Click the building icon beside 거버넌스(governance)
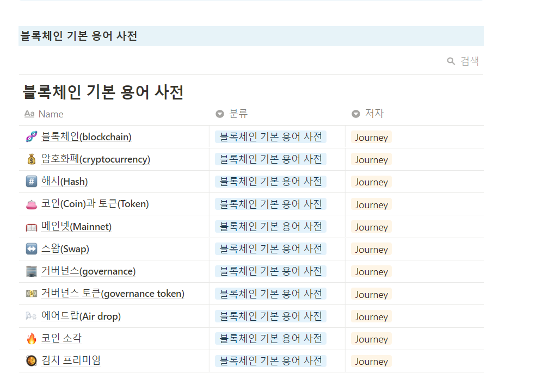Image resolution: width=542 pixels, height=392 pixels. 32,271
